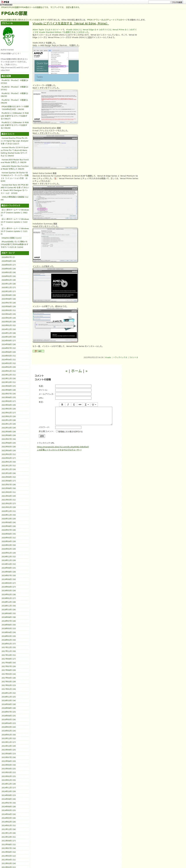Viewport: 186px width, 868px height.
Task: Open the installation progress screenshot with play button
Action: point(55,285)
